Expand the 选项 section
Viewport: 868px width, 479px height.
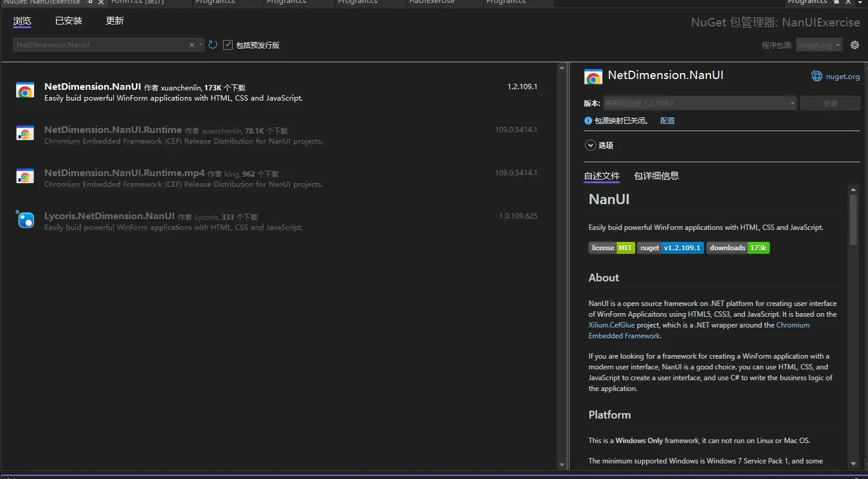click(590, 145)
